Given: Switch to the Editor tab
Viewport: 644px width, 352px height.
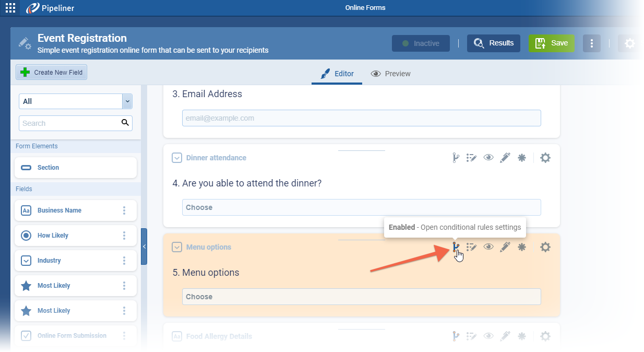Looking at the screenshot, I should click(x=337, y=74).
